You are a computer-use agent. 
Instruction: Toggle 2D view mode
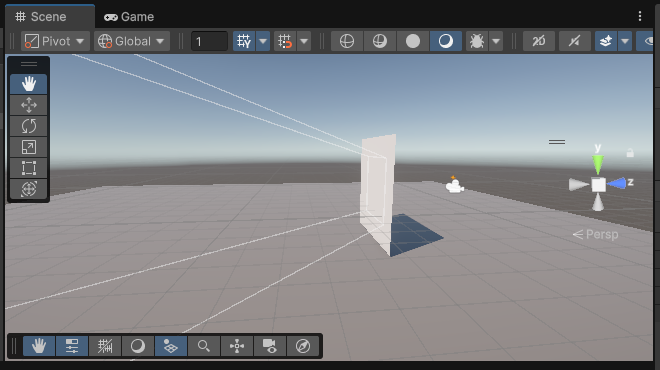(539, 41)
